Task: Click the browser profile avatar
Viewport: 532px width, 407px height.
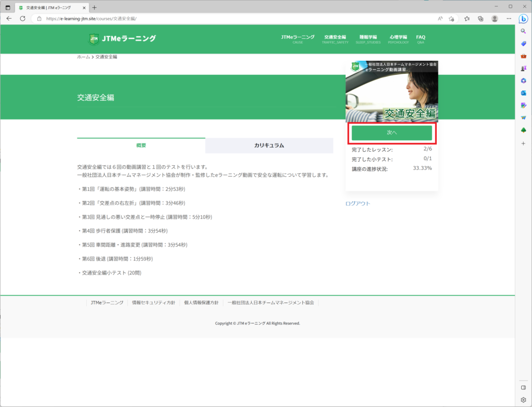Action: point(495,18)
